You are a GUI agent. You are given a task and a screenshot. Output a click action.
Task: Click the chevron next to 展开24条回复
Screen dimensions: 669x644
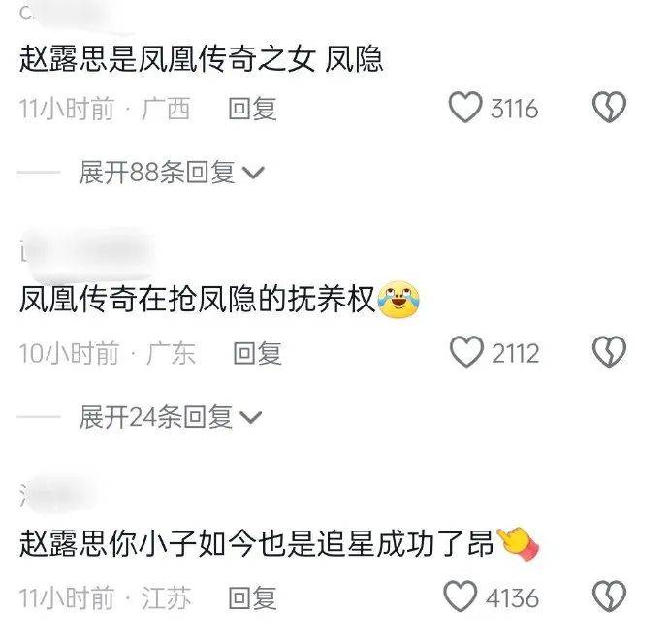(x=250, y=417)
